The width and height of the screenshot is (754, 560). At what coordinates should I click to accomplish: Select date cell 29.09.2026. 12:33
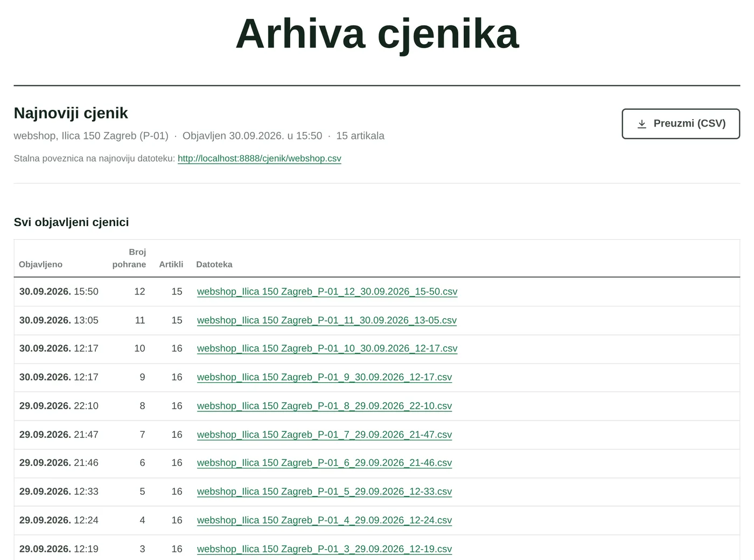[x=59, y=491]
